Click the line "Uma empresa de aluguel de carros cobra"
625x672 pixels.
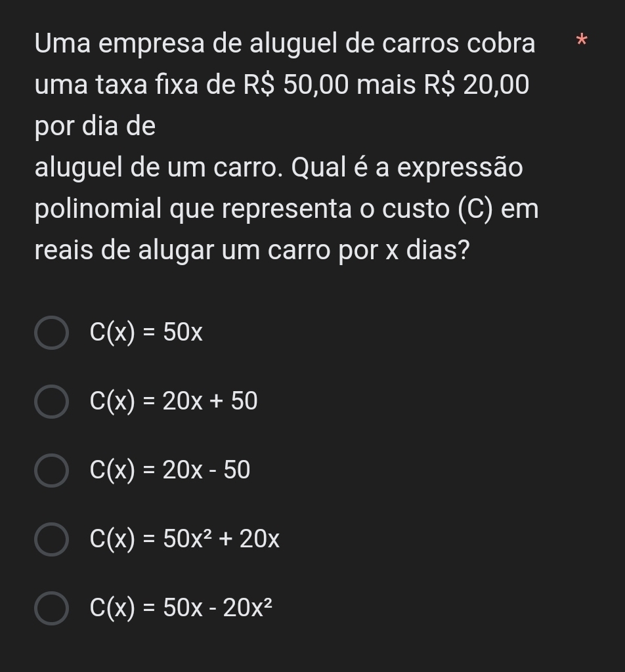click(285, 43)
